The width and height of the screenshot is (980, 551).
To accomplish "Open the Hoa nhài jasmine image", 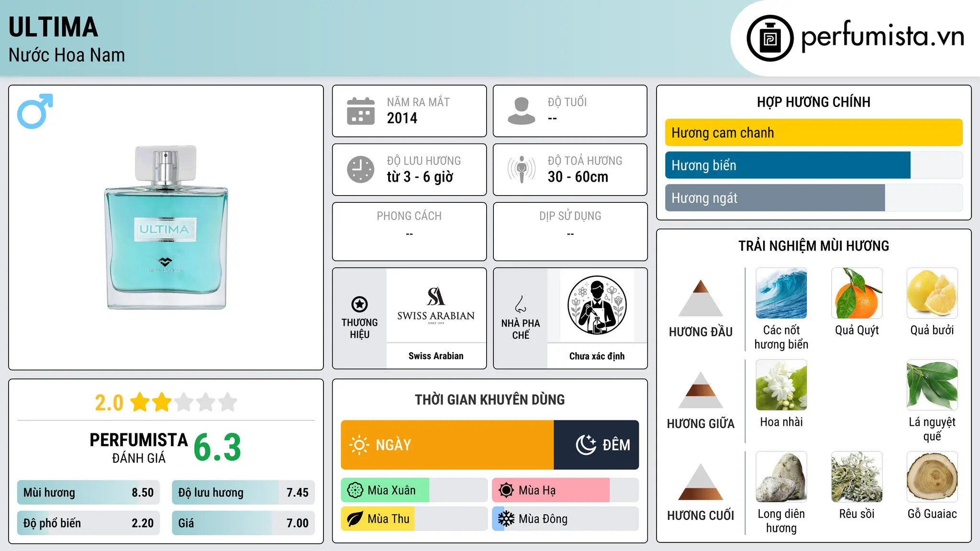I will pyautogui.click(x=781, y=385).
